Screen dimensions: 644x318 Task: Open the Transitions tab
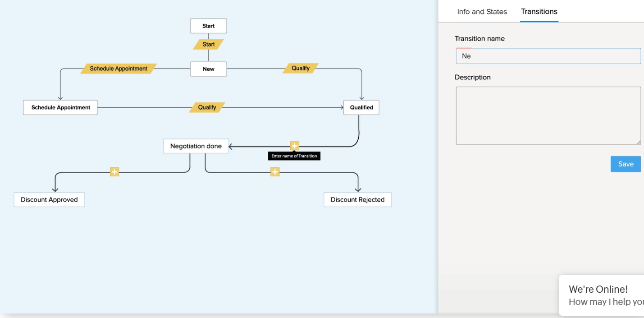click(x=539, y=12)
